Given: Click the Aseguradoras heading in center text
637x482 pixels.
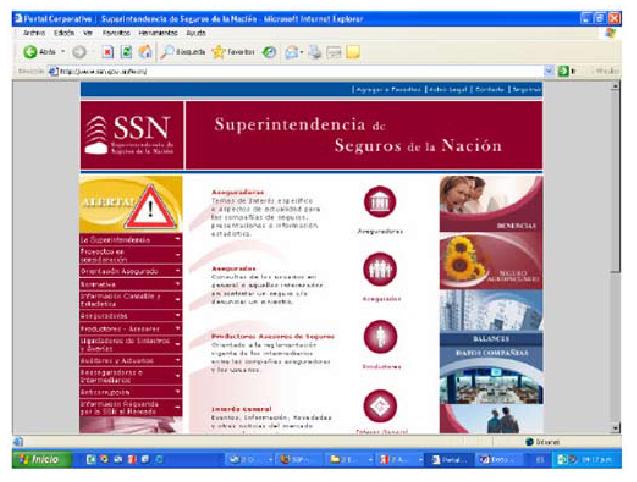Looking at the screenshot, I should (x=238, y=192).
